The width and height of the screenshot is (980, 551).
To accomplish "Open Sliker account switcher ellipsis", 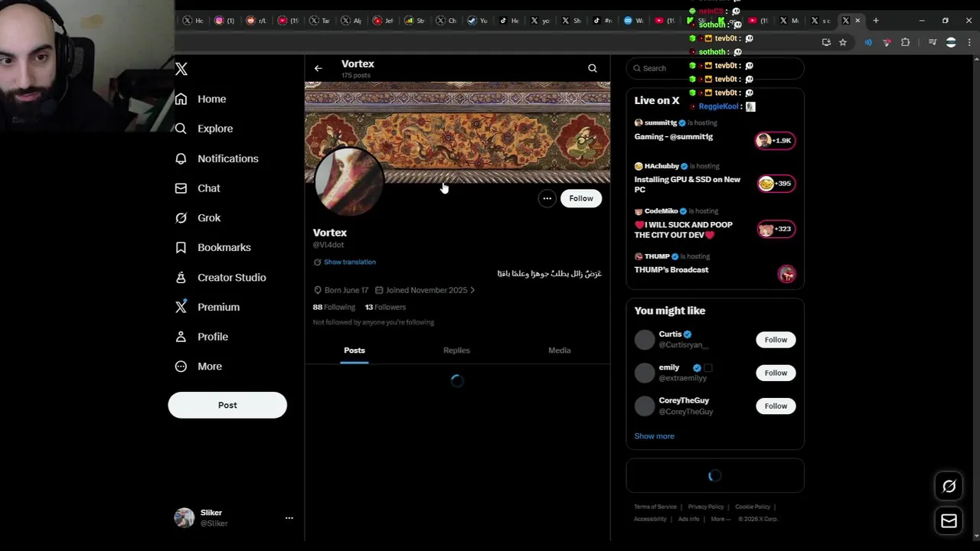I will coord(289,518).
